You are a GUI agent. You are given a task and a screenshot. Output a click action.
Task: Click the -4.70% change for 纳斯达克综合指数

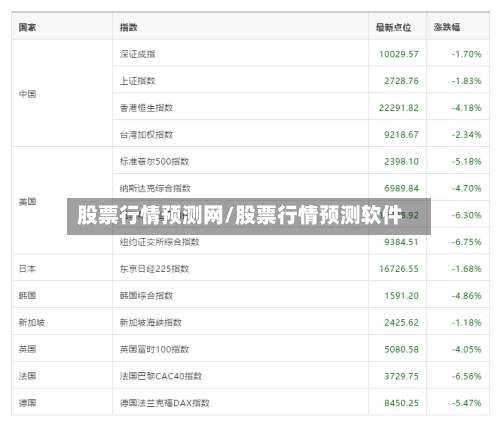pyautogui.click(x=467, y=188)
